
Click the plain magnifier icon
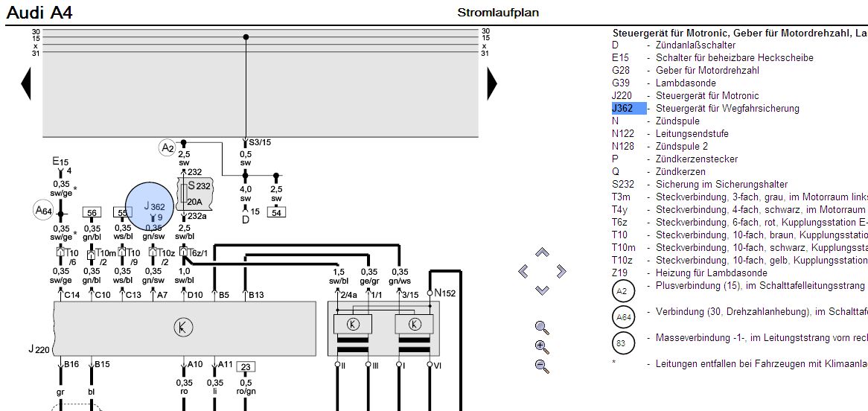(x=543, y=328)
